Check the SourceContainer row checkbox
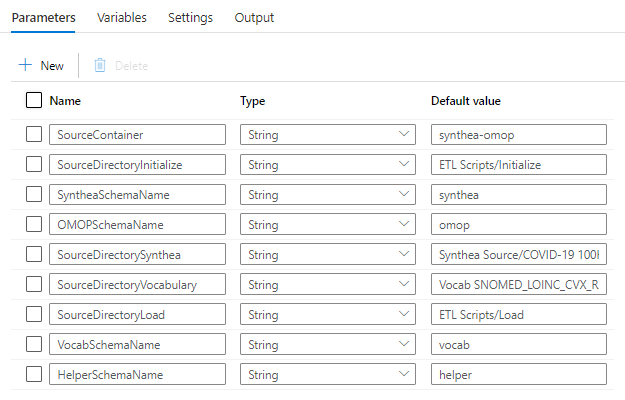The width and height of the screenshot is (625, 400). pyautogui.click(x=34, y=134)
